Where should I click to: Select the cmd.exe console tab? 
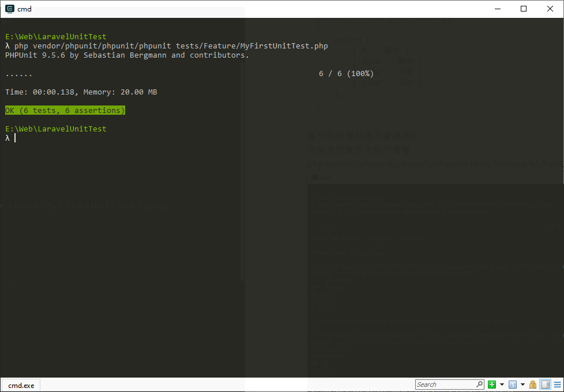pos(21,385)
